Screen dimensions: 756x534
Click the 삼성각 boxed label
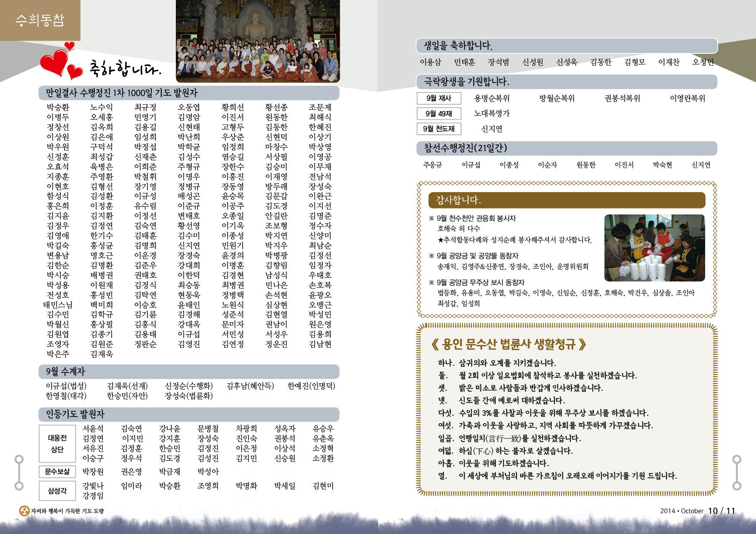(x=57, y=491)
